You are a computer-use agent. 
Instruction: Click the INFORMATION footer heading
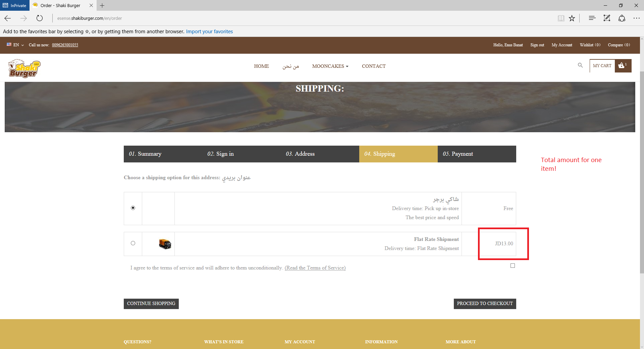coord(381,342)
